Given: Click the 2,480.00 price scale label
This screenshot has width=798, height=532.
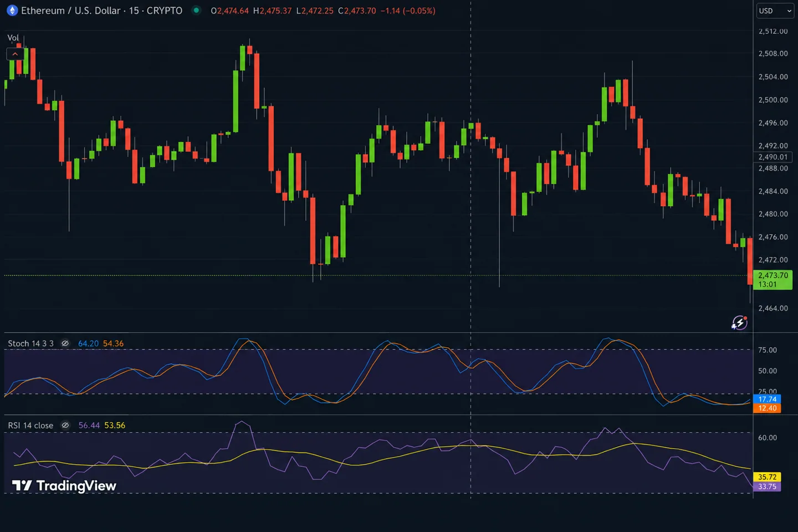Looking at the screenshot, I should [773, 214].
